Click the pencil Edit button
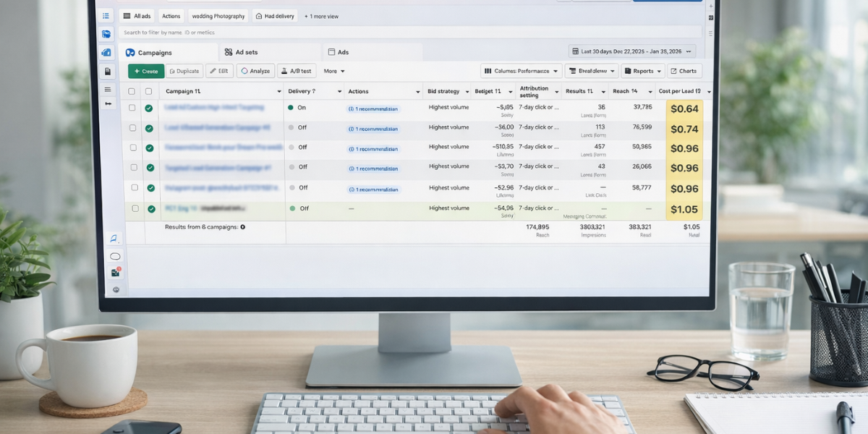Viewport: 868px width, 434px height. (x=219, y=71)
